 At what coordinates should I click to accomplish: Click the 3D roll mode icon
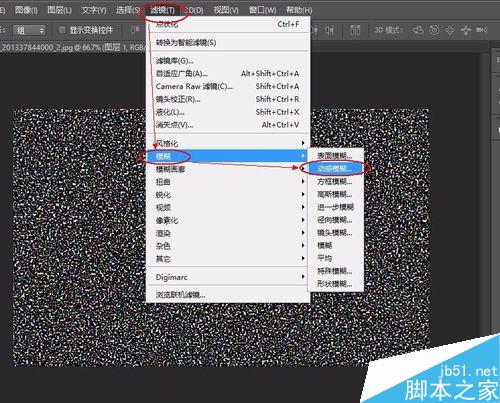(x=434, y=30)
